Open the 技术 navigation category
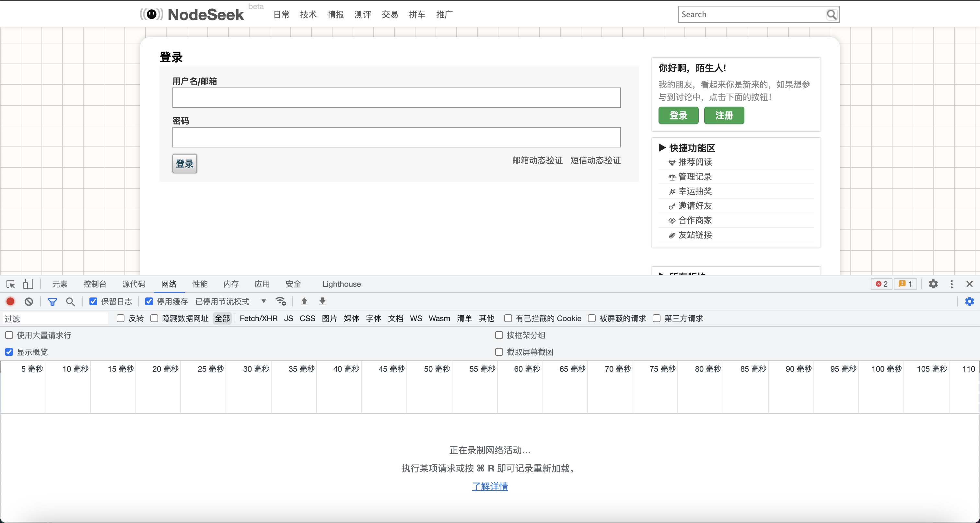980x523 pixels. coord(308,15)
